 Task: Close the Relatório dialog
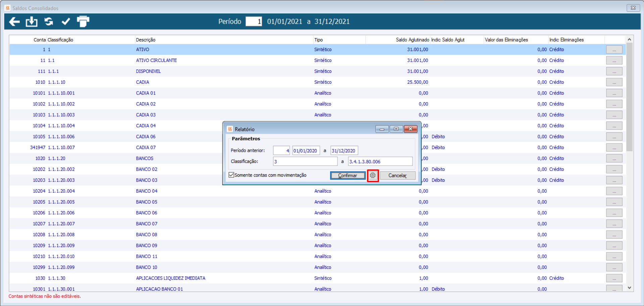(x=410, y=129)
